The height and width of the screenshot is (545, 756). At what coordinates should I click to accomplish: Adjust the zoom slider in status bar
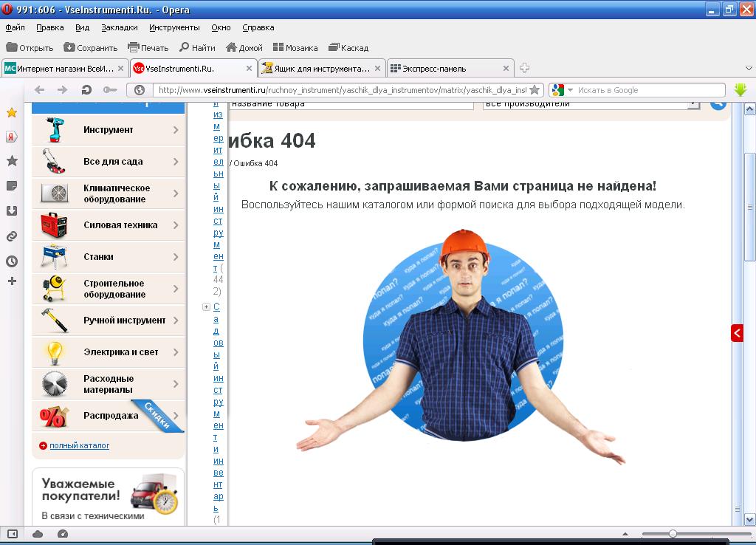coord(673,534)
